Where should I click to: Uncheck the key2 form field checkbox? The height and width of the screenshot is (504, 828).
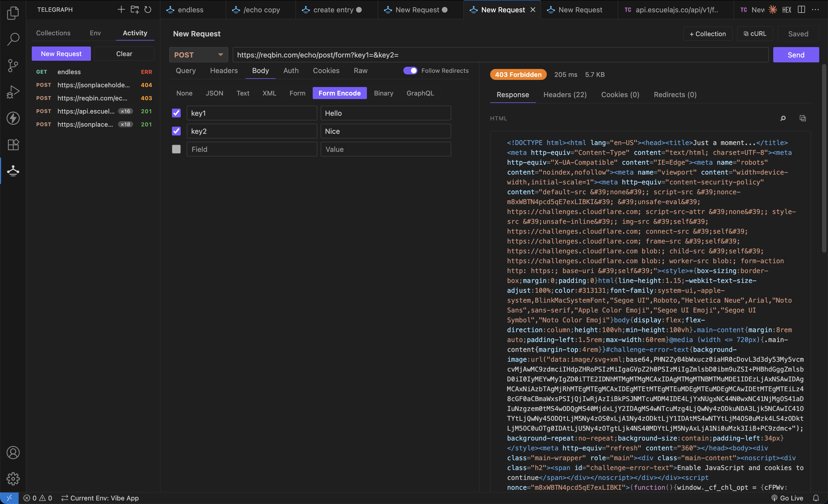pos(176,131)
